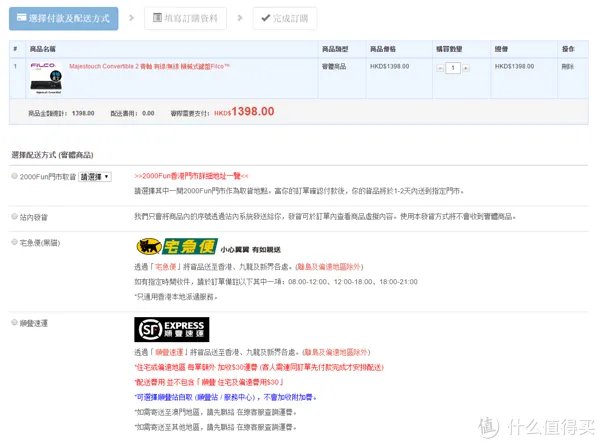
Task: Select the 宅急便(黑貓) radio option
Action: click(x=15, y=242)
